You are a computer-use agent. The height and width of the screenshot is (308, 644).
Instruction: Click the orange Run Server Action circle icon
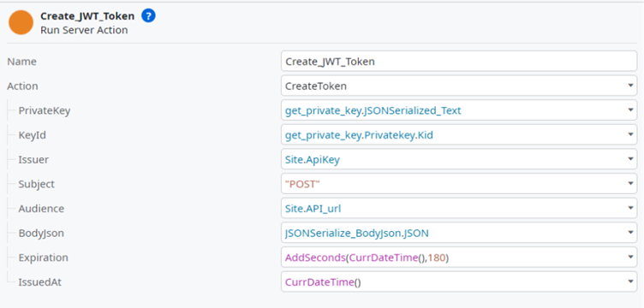[x=21, y=22]
